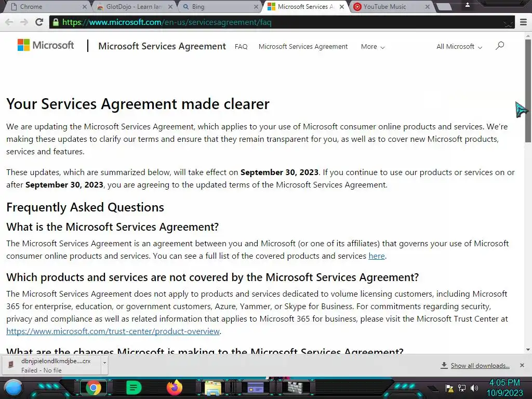The height and width of the screenshot is (399, 532).
Task: Close the Microsoft Services Agreement tab
Action: pyautogui.click(x=342, y=7)
